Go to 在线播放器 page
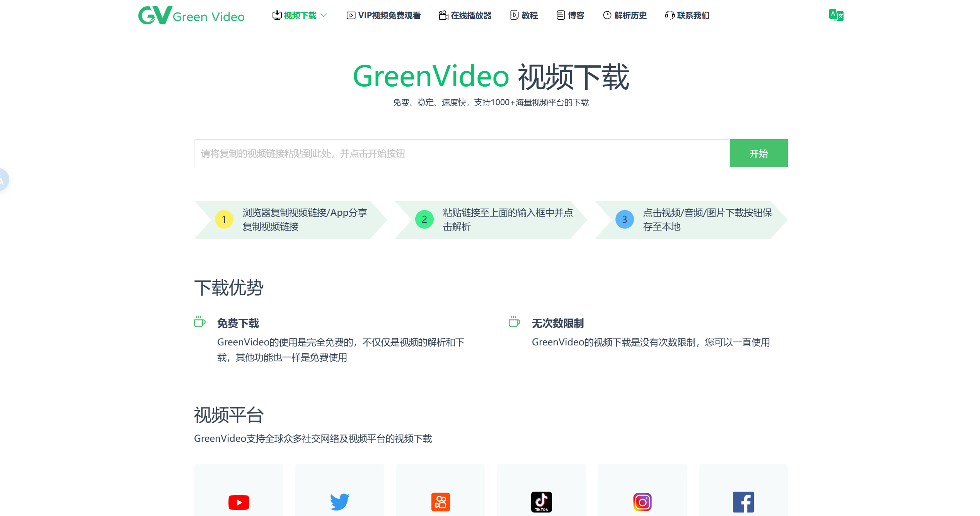This screenshot has height=516, width=980. coord(465,15)
